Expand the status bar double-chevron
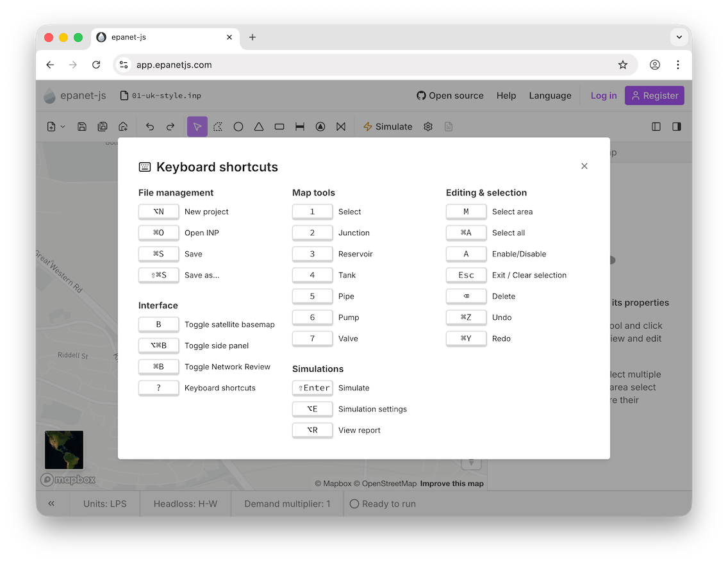728x564 pixels. click(51, 504)
